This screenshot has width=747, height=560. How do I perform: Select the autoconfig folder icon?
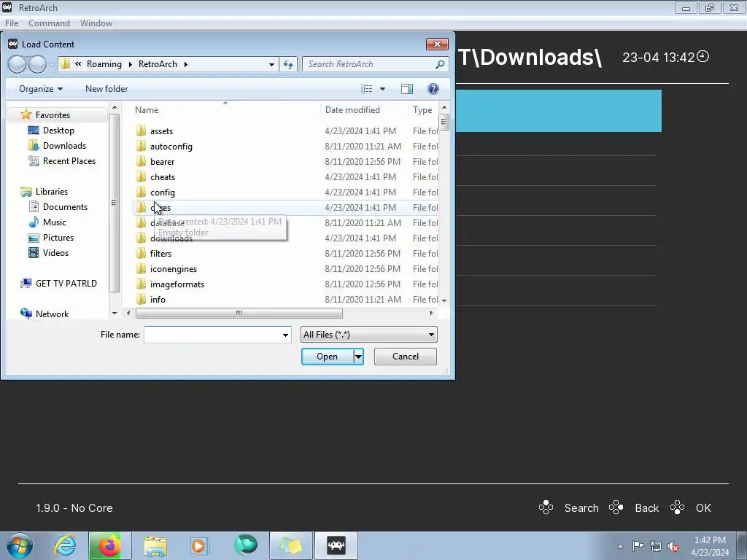click(x=141, y=146)
